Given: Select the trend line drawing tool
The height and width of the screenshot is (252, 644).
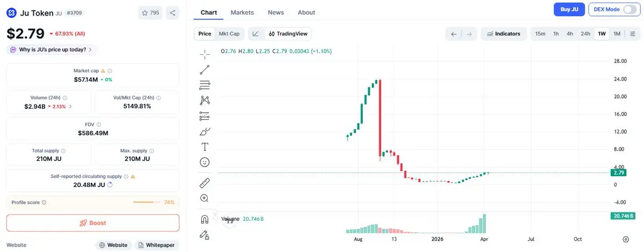Looking at the screenshot, I should [204, 69].
